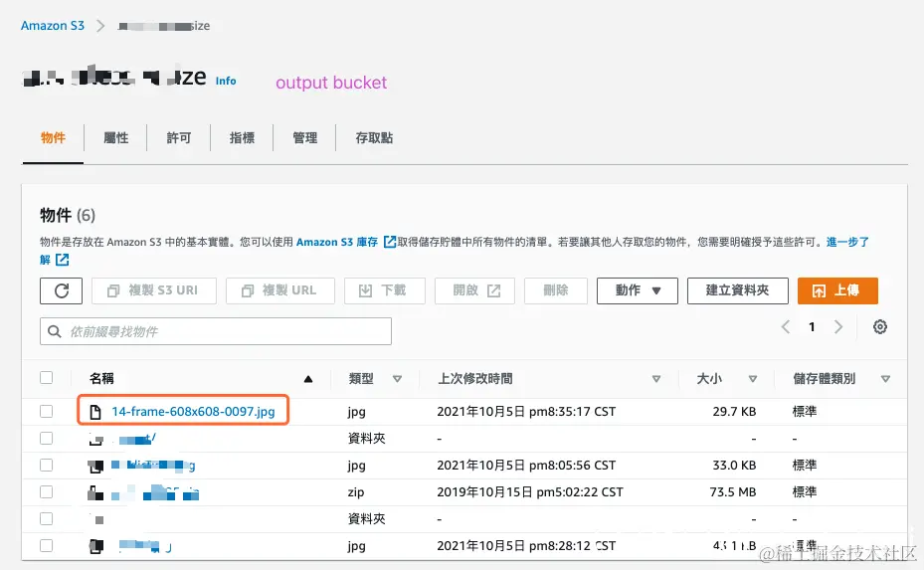Go to previous page arrow
This screenshot has height=570, width=924.
[x=786, y=326]
